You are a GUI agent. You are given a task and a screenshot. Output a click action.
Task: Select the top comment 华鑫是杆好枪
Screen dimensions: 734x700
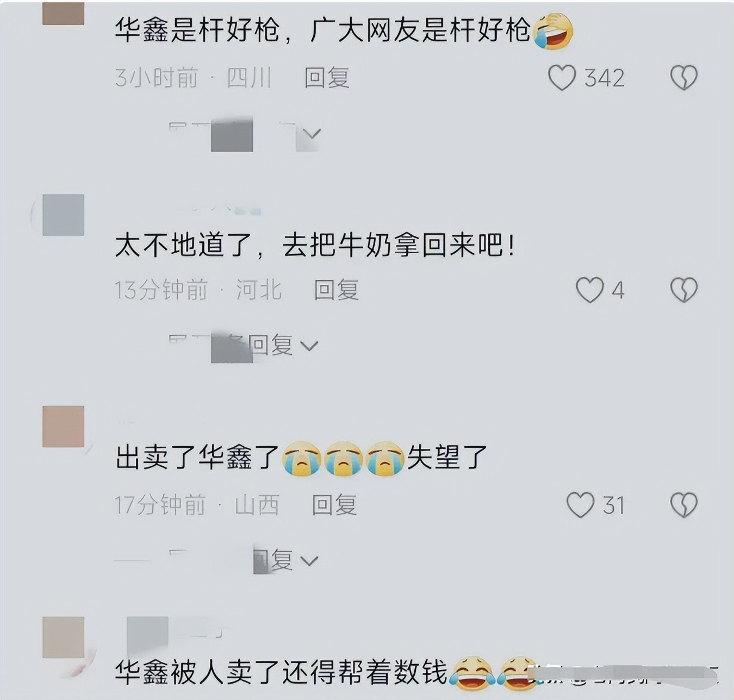tap(344, 30)
